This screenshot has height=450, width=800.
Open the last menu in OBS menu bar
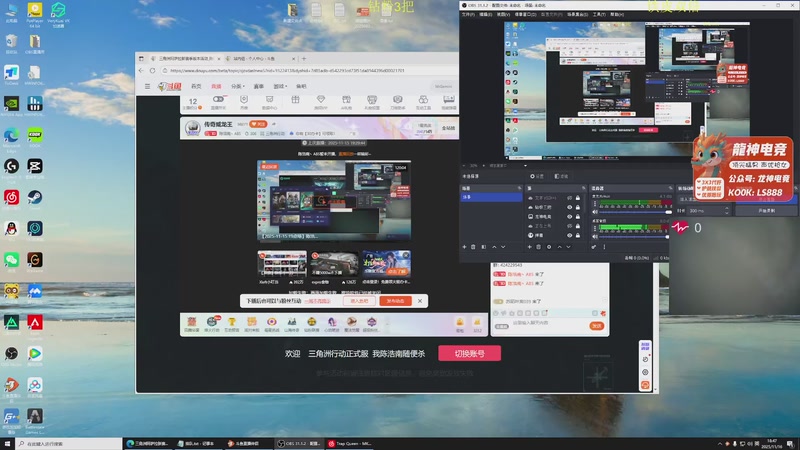pyautogui.click(x=617, y=14)
